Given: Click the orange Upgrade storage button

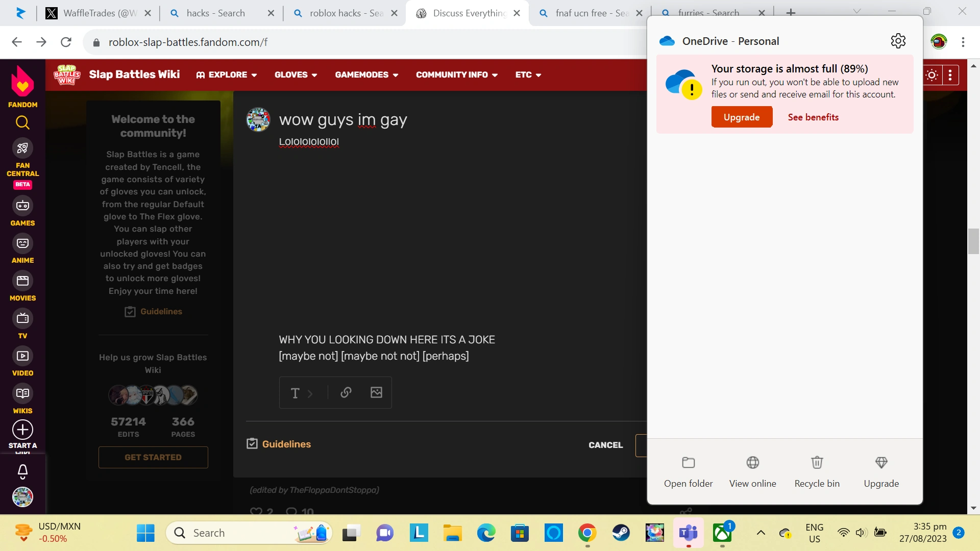Looking at the screenshot, I should click(741, 117).
